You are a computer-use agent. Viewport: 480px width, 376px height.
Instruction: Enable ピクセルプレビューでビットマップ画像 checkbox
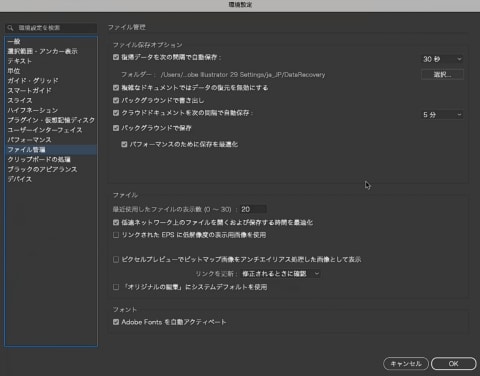(x=116, y=259)
